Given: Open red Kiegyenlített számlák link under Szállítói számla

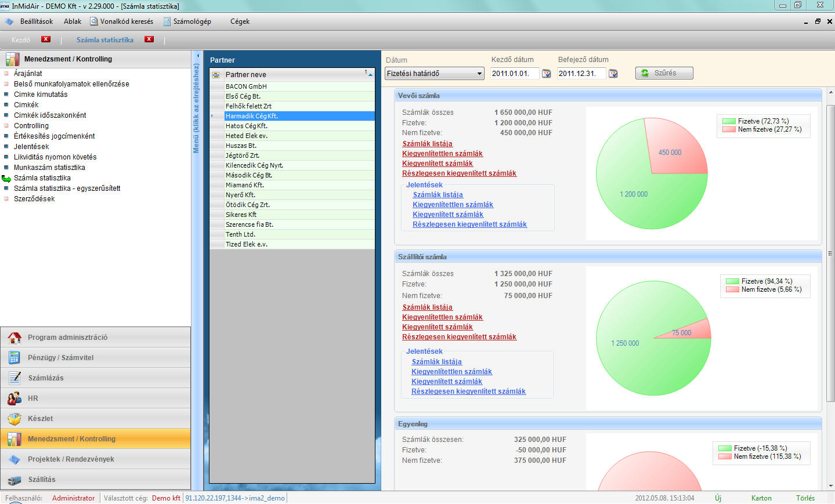Looking at the screenshot, I should click(x=438, y=327).
